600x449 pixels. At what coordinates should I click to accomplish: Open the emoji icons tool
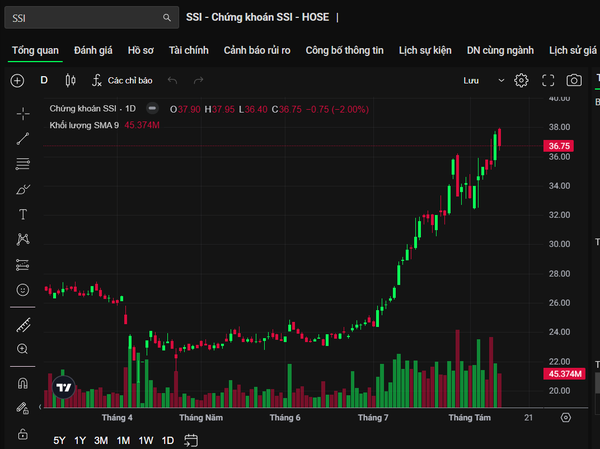point(23,290)
